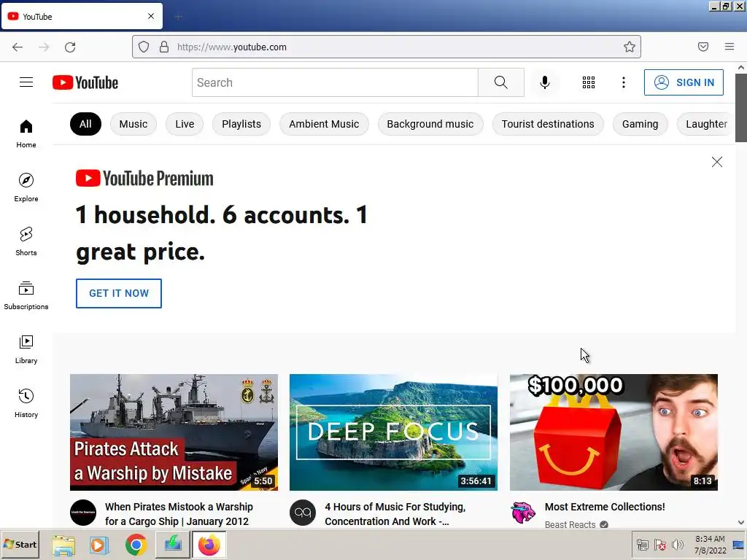Click the search magnifier button
Image resolution: width=747 pixels, height=560 pixels.
tap(500, 82)
